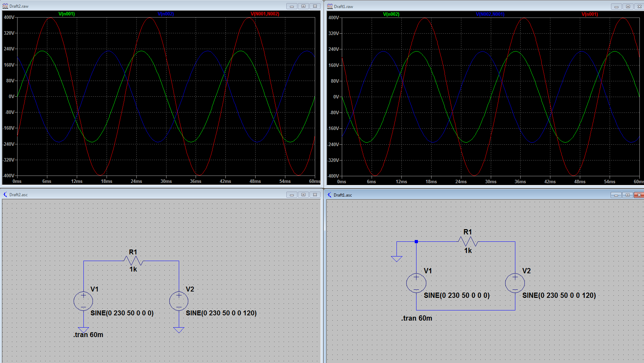Close the Draft1.asc window

coord(639,195)
